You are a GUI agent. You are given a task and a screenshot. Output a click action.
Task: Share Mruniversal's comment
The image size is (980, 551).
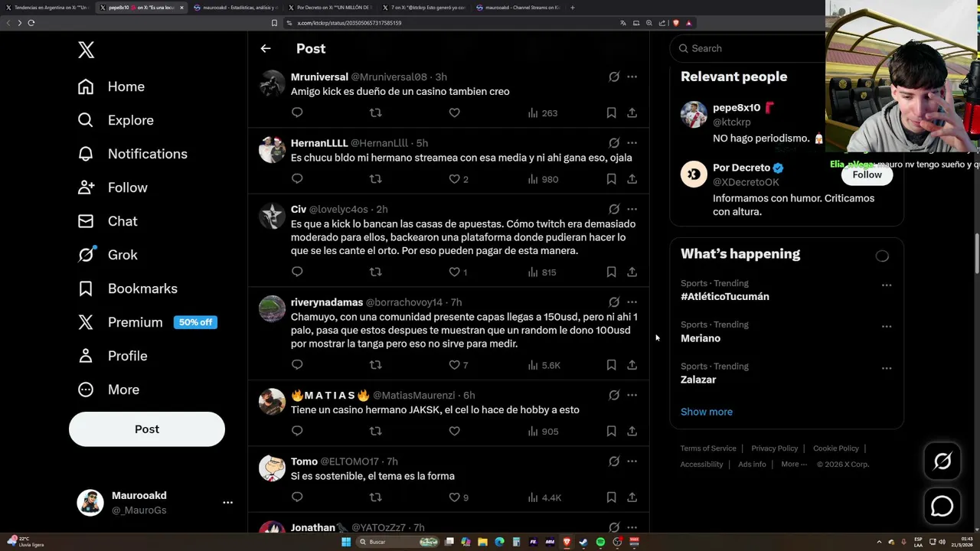(632, 112)
